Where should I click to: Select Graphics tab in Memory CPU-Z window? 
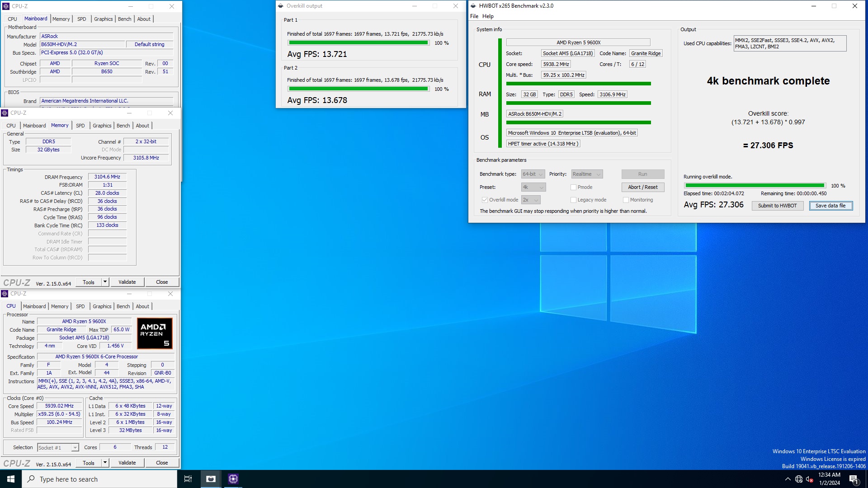coord(102,126)
